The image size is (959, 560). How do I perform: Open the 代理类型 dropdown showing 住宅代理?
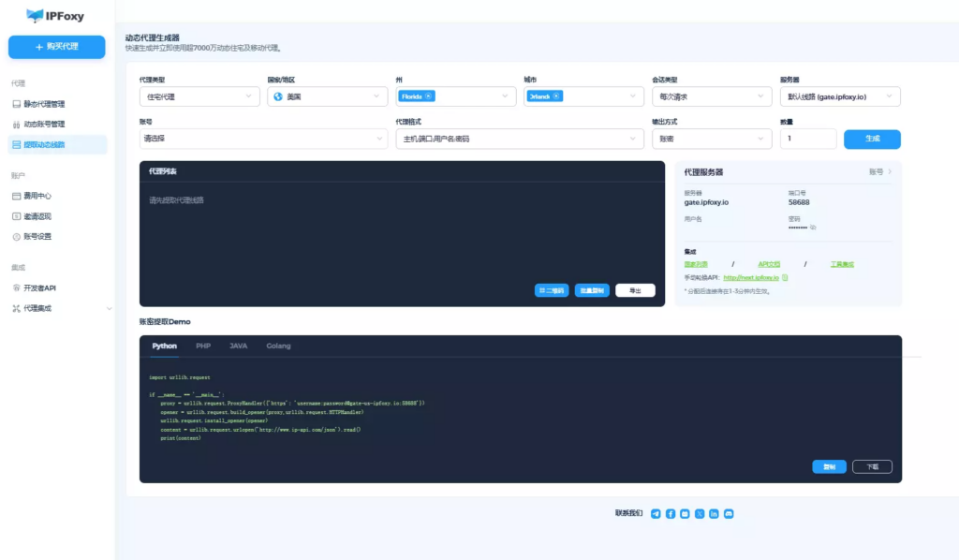point(199,96)
